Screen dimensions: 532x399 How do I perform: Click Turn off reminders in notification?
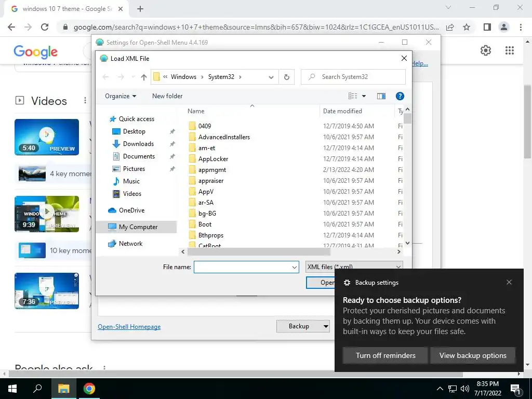point(385,355)
